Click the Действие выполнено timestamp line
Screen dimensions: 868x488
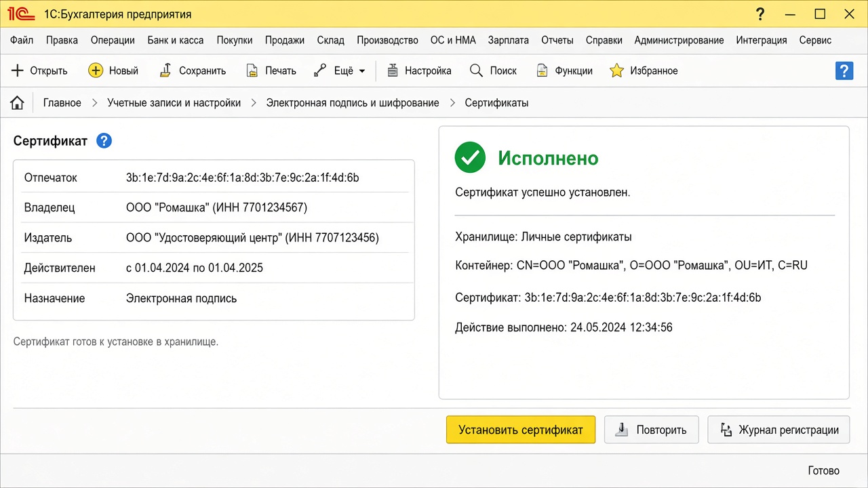coord(564,327)
